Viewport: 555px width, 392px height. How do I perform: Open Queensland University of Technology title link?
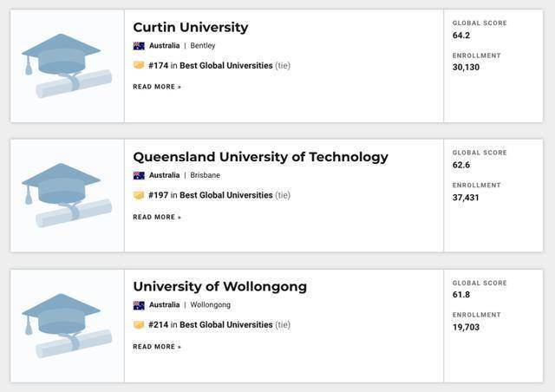point(260,157)
